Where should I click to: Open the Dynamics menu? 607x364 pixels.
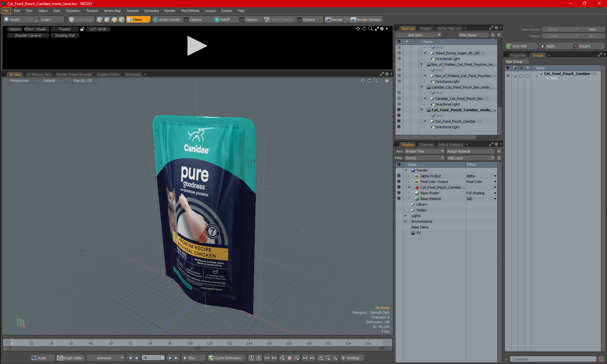(151, 11)
